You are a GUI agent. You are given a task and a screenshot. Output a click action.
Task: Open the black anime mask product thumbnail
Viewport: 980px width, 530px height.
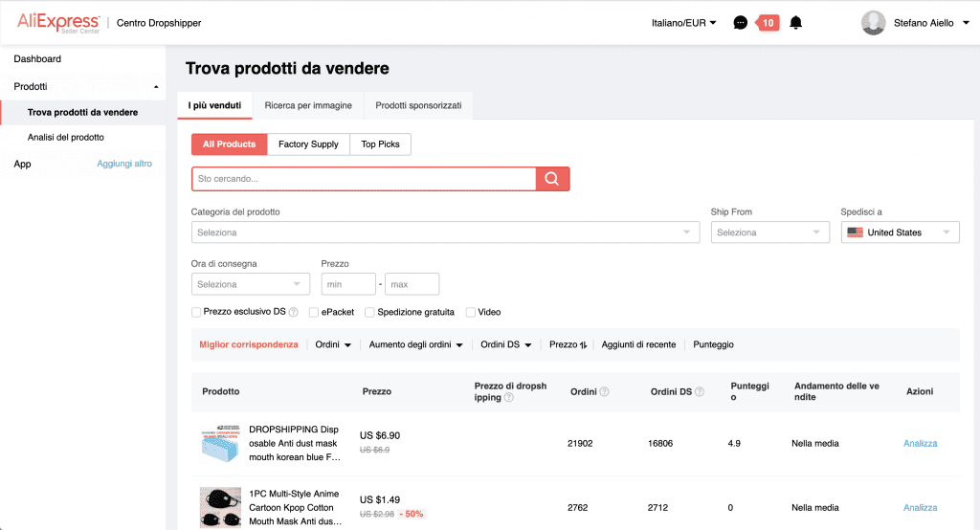tap(220, 507)
